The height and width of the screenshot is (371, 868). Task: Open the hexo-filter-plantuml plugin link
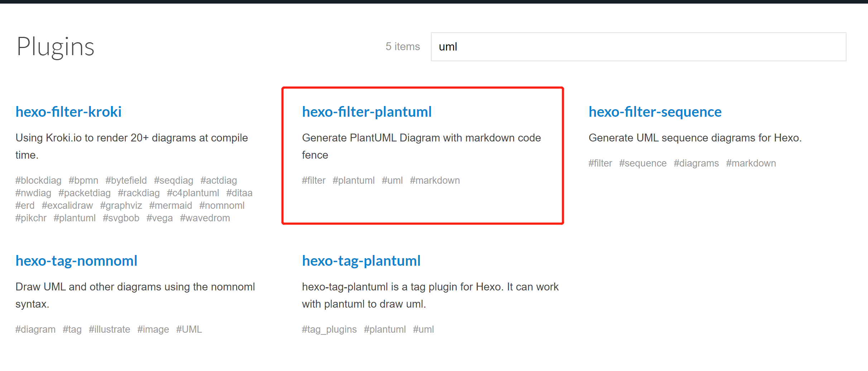click(366, 112)
